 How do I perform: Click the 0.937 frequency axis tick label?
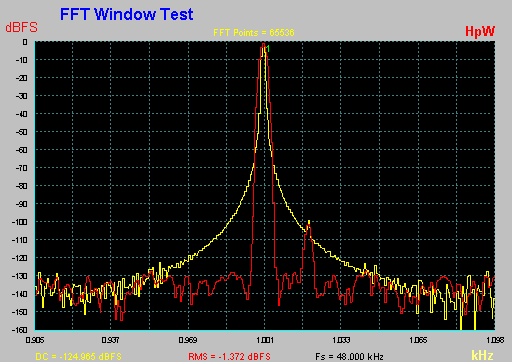(111, 340)
